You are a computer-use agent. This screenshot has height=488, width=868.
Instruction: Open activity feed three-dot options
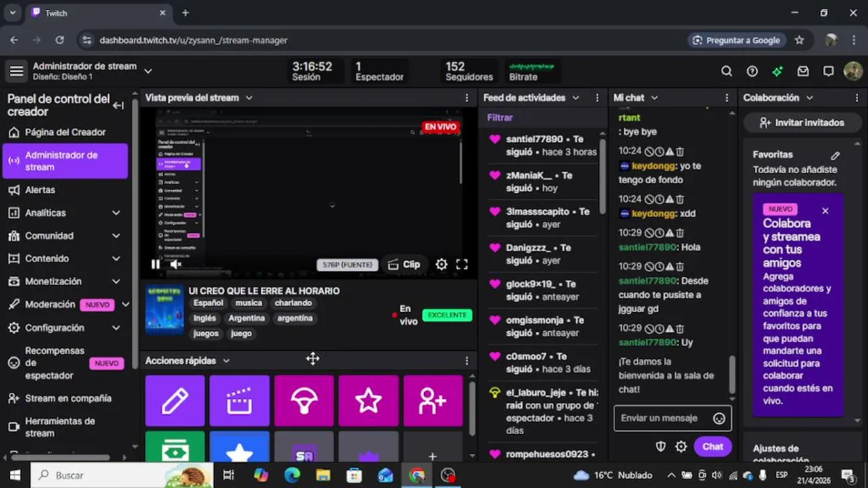pyautogui.click(x=597, y=98)
